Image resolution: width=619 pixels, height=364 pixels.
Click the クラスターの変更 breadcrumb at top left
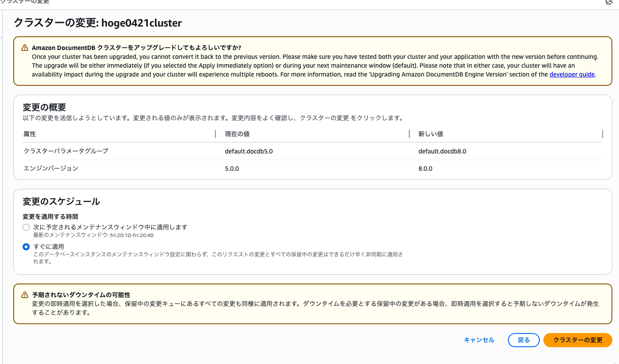coord(24,2)
